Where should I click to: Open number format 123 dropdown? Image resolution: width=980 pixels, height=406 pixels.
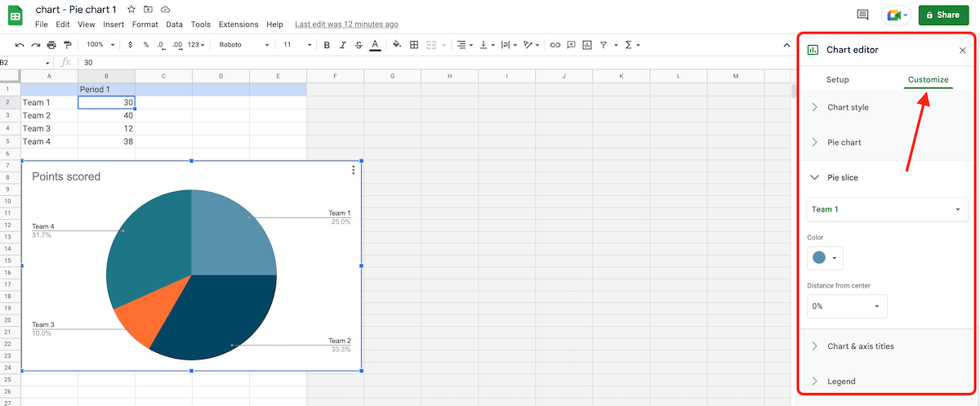point(197,45)
